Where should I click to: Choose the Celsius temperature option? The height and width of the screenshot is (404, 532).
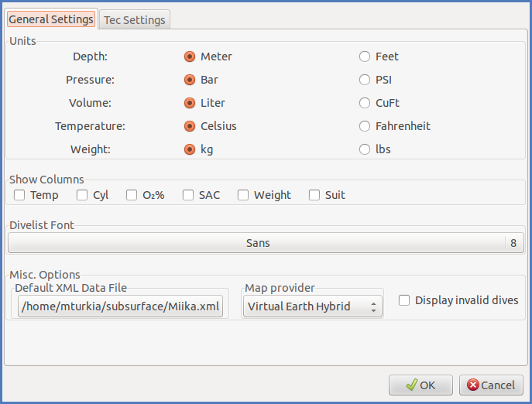pyautogui.click(x=190, y=126)
